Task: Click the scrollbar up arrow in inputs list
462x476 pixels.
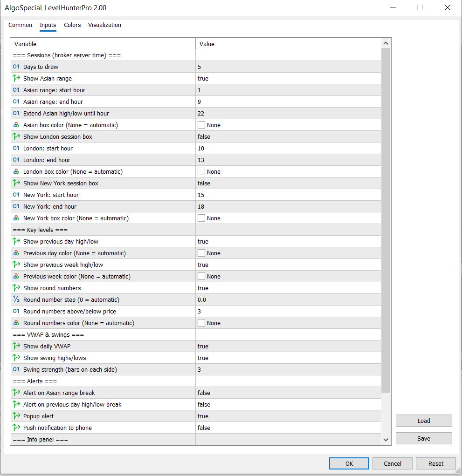Action: pos(386,43)
